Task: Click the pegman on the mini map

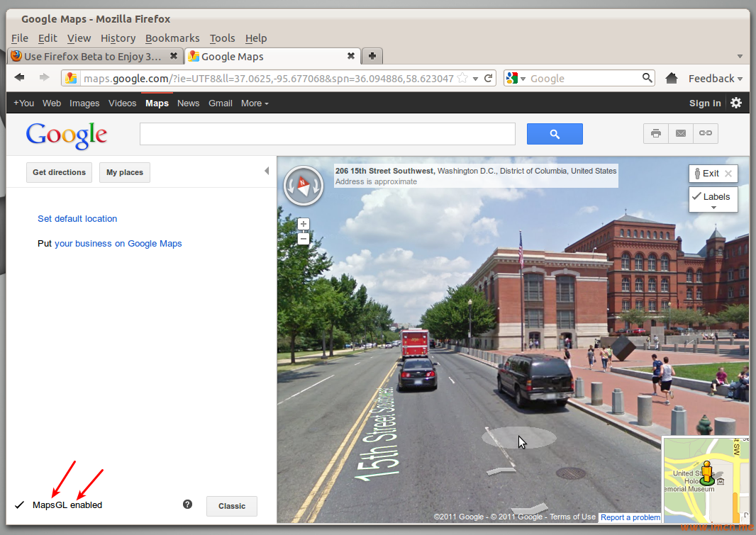Action: pyautogui.click(x=707, y=473)
